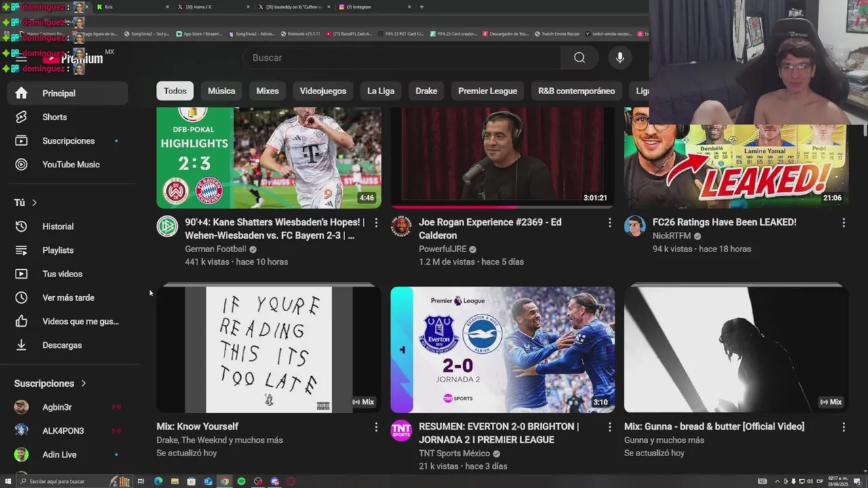Click the search magnifier button

click(x=579, y=58)
